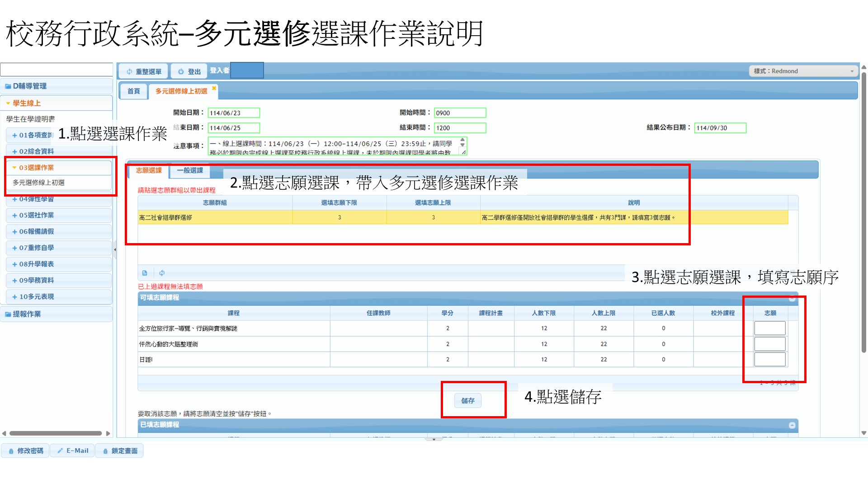
Task: Collapse the 學生線上 sidebar section
Action: (x=27, y=103)
